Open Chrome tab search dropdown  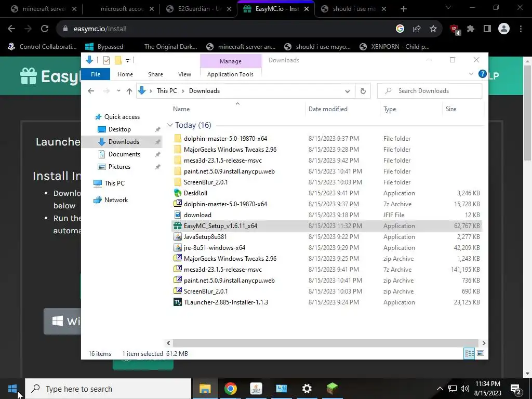[x=448, y=7]
